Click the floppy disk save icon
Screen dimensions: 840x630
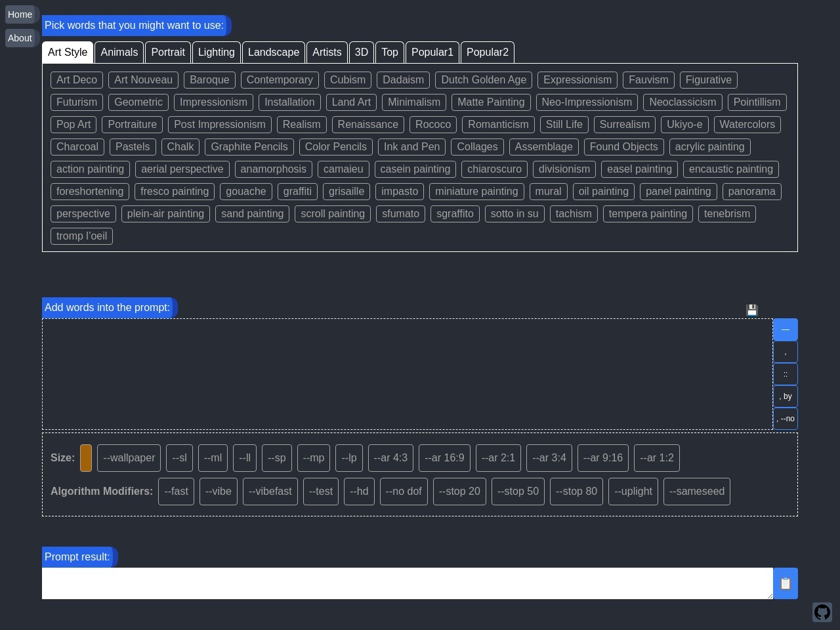tap(752, 310)
